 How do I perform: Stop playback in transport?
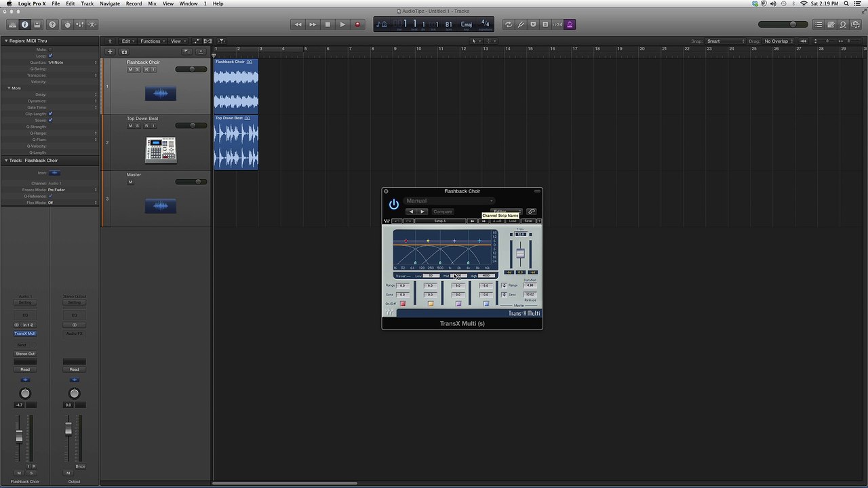pyautogui.click(x=328, y=24)
